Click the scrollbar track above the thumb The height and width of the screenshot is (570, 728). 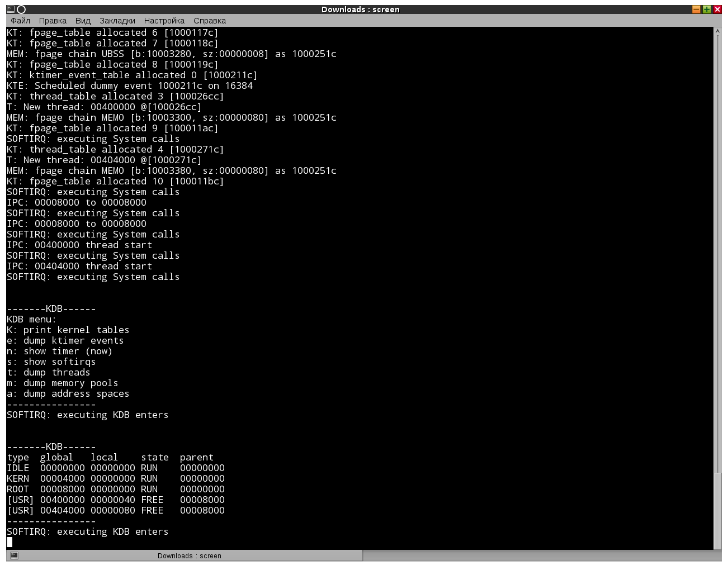[717, 224]
